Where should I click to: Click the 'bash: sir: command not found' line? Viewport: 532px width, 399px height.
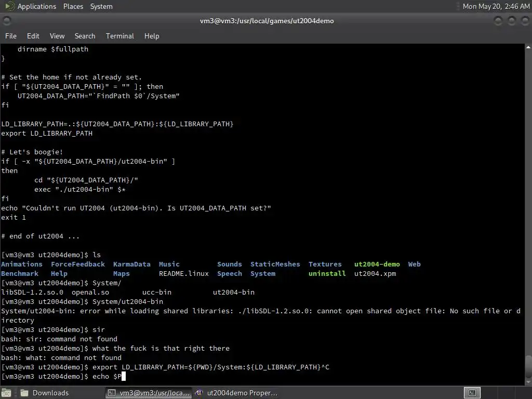(x=59, y=339)
